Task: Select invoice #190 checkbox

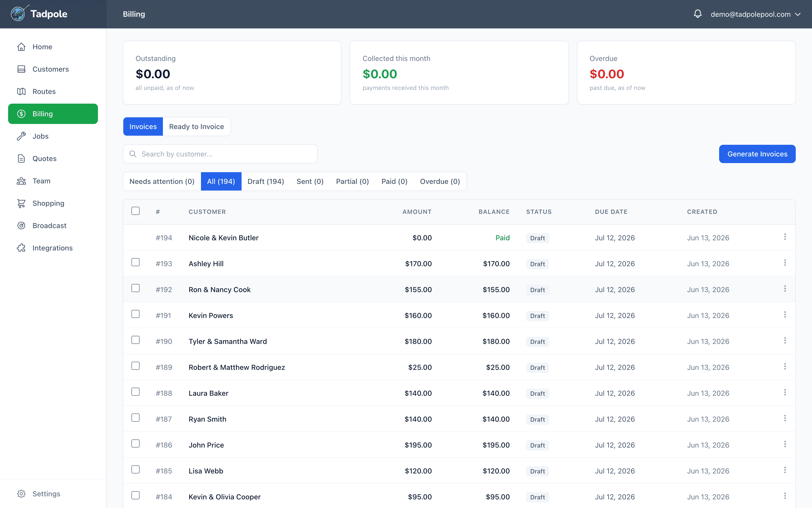Action: 136,340
